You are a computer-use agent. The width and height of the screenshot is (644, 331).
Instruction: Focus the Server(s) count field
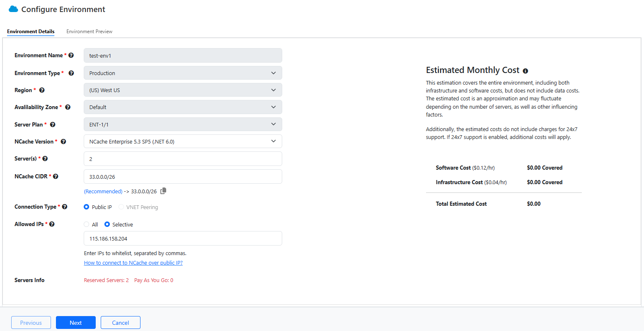(183, 159)
